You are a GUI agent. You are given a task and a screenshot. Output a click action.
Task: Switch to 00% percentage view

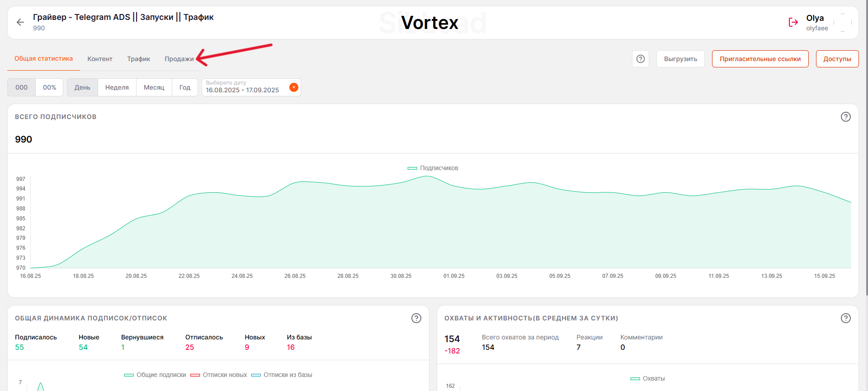49,87
